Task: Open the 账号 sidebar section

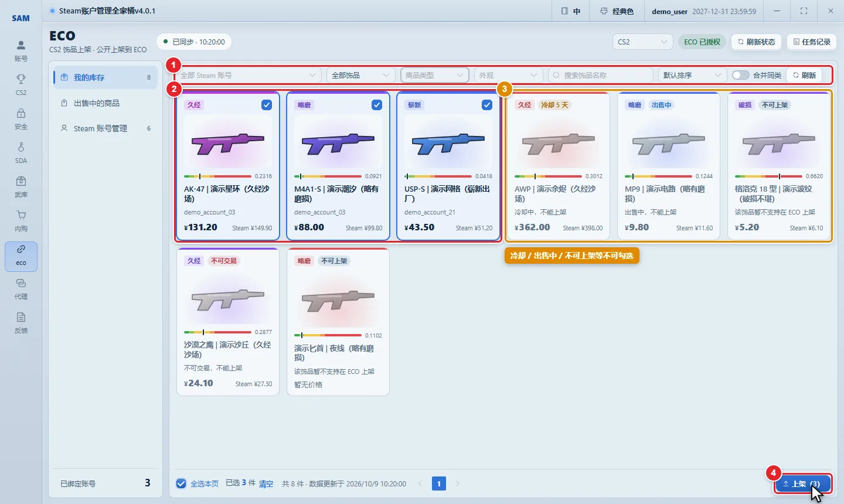Action: coord(21,51)
